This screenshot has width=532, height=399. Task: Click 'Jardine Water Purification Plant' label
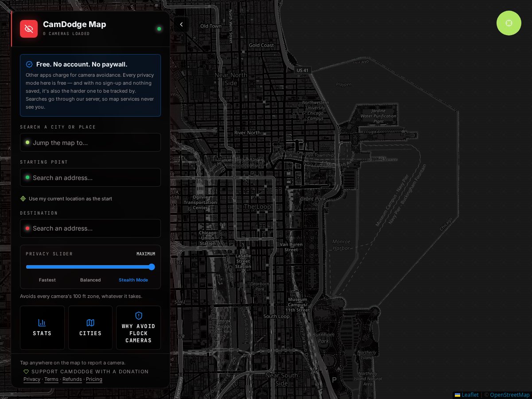379,116
